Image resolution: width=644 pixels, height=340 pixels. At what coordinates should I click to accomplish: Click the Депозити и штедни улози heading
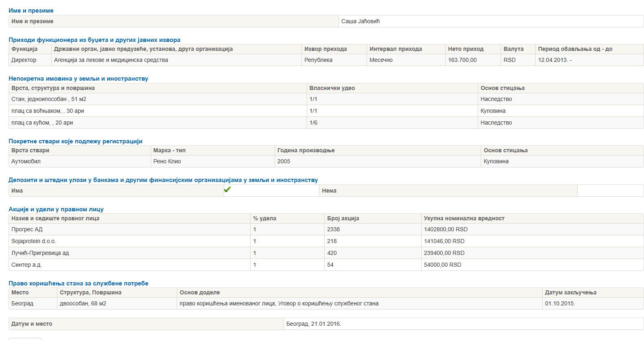pos(163,180)
